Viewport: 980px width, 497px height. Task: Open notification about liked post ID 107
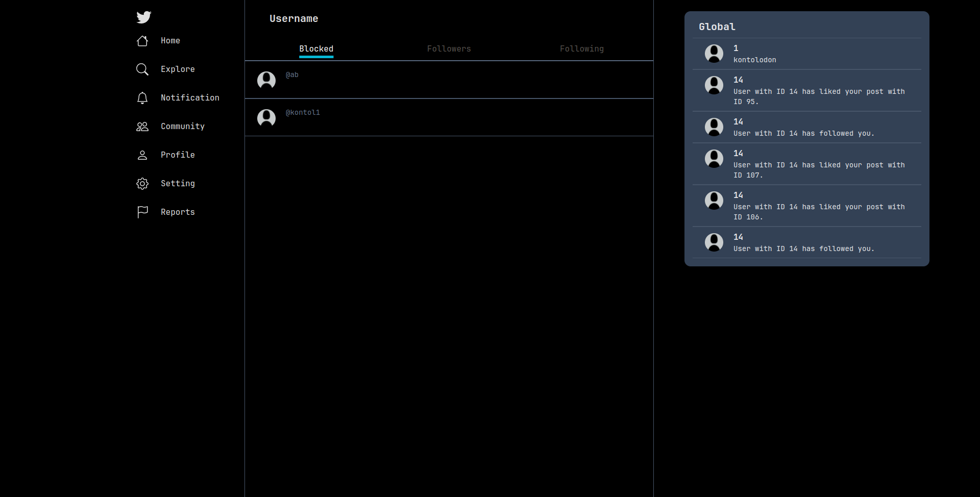click(819, 170)
